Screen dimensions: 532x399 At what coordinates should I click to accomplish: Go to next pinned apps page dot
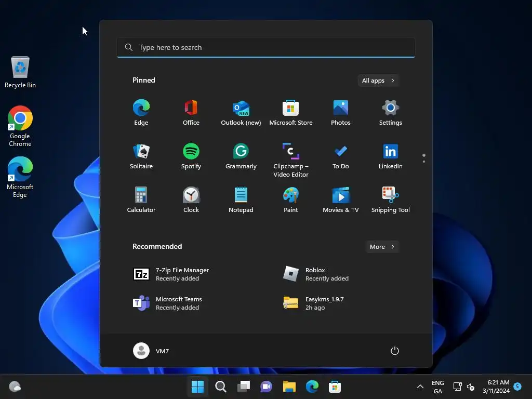[x=424, y=162]
